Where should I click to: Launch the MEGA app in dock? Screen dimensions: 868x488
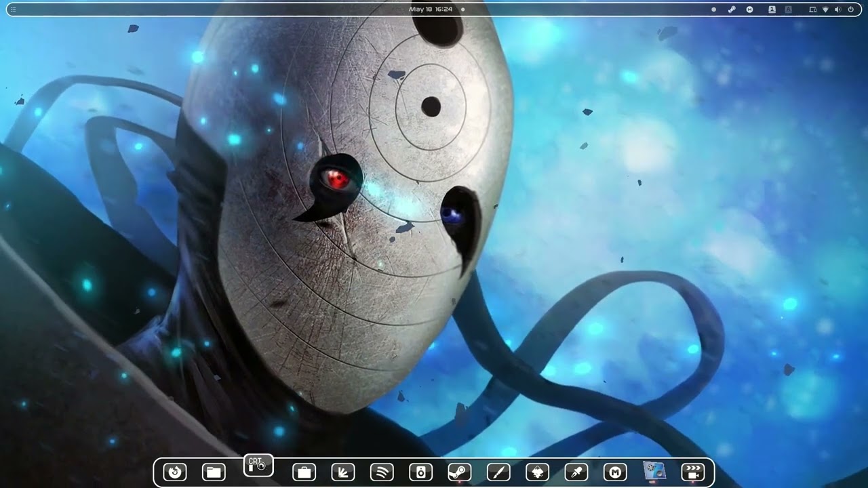pos(615,472)
